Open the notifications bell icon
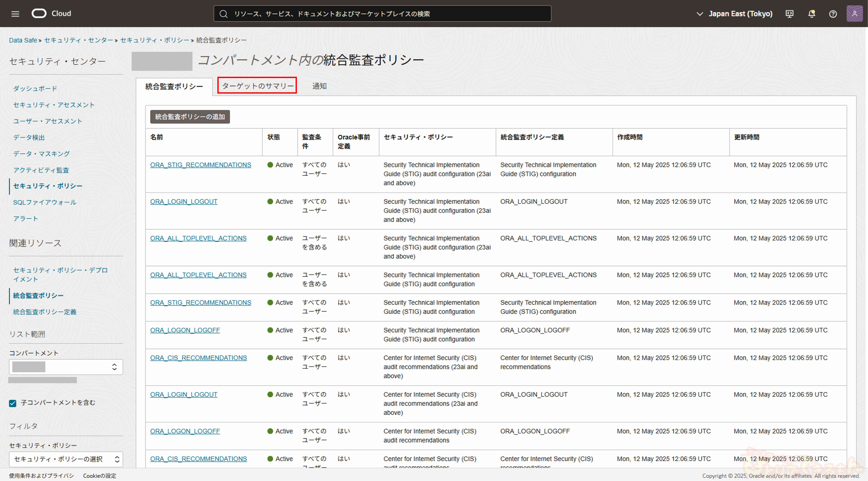The width and height of the screenshot is (868, 481). 811,14
